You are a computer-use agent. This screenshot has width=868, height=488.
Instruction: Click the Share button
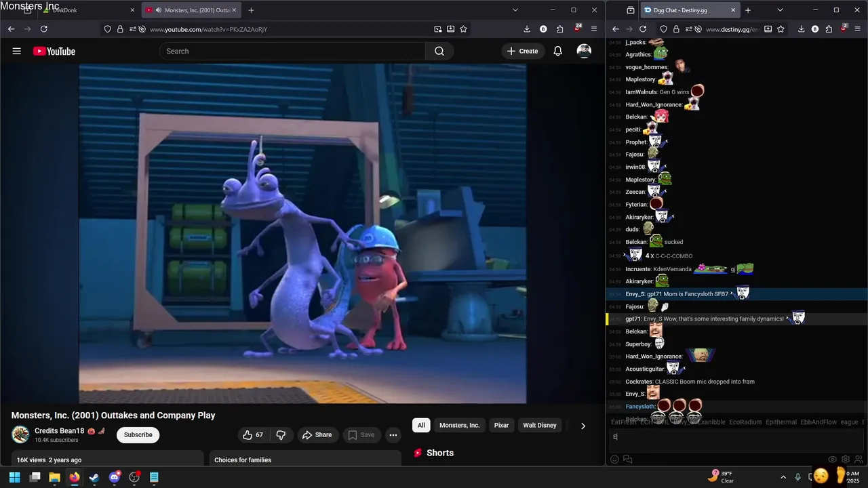[317, 434]
